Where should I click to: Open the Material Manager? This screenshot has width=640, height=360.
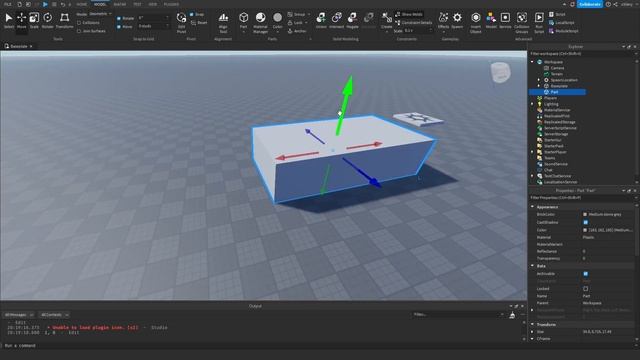click(260, 22)
